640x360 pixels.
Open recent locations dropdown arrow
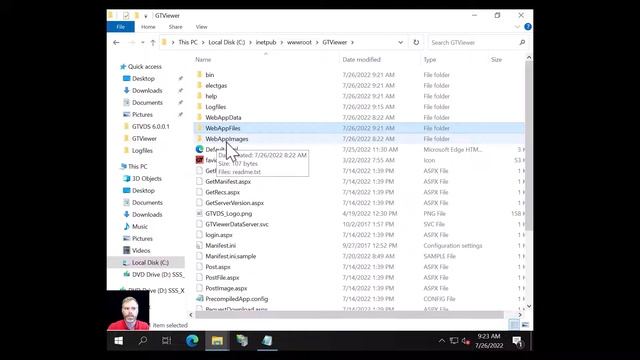(142, 42)
